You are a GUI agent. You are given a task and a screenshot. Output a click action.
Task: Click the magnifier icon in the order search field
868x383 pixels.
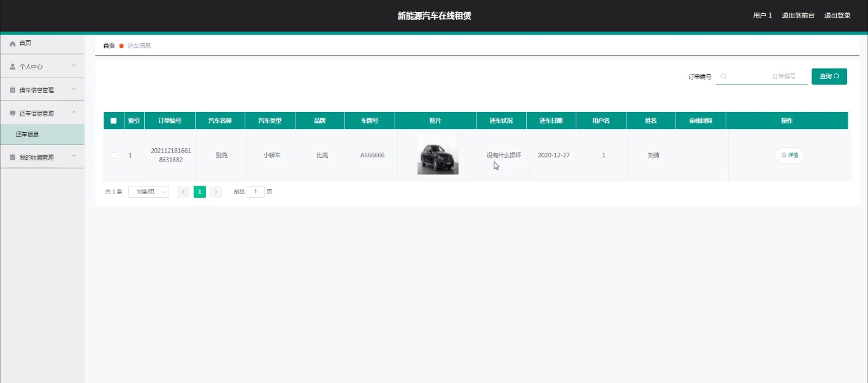(x=723, y=76)
